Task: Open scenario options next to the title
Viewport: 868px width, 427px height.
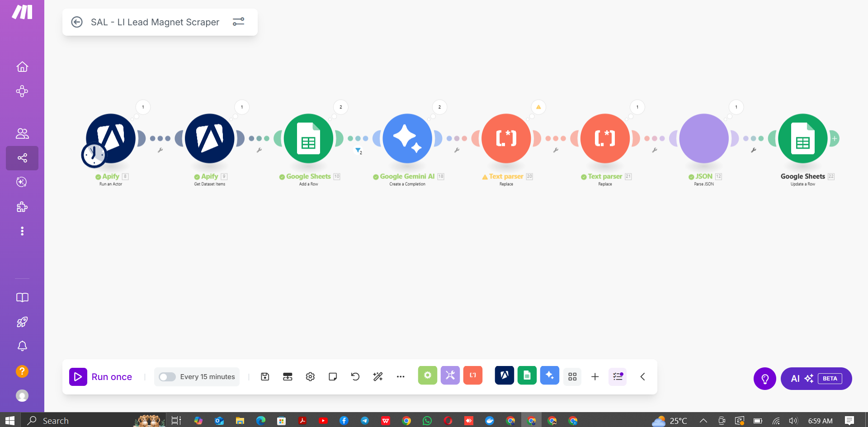Action: (x=238, y=22)
